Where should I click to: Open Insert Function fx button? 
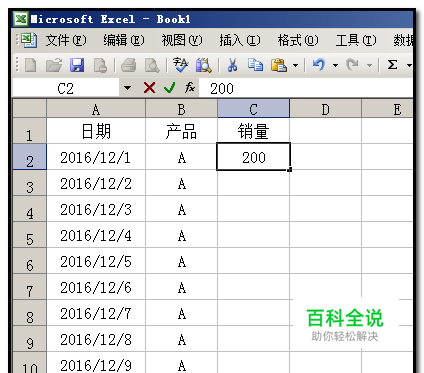coord(190,88)
